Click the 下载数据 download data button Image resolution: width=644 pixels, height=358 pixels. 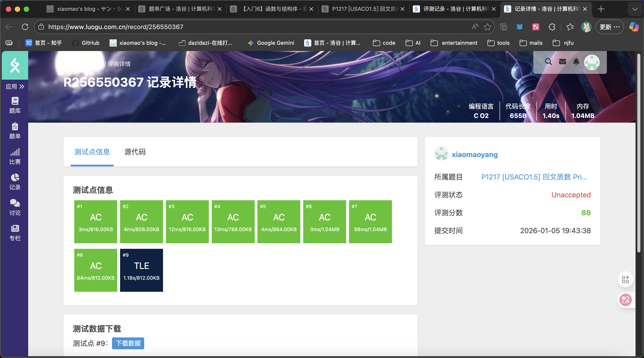128,343
